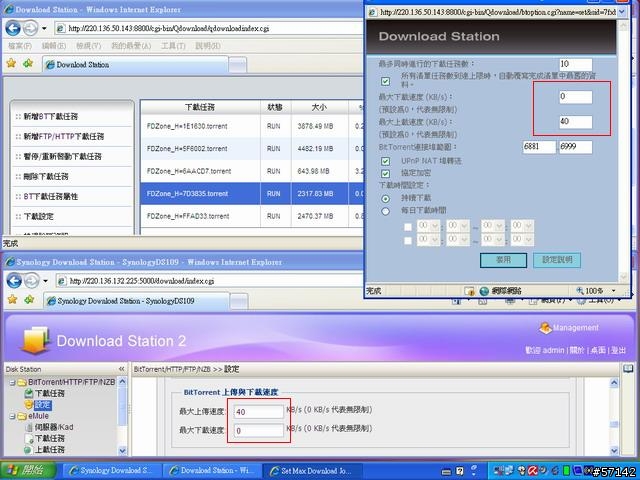Click the 設定說明 settings help button in popup

[x=557, y=260]
